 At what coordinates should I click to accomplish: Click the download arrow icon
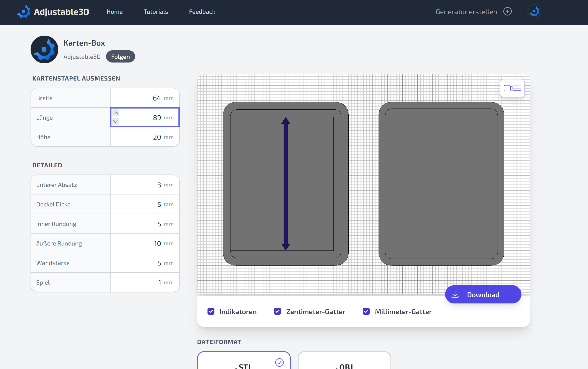coord(455,295)
